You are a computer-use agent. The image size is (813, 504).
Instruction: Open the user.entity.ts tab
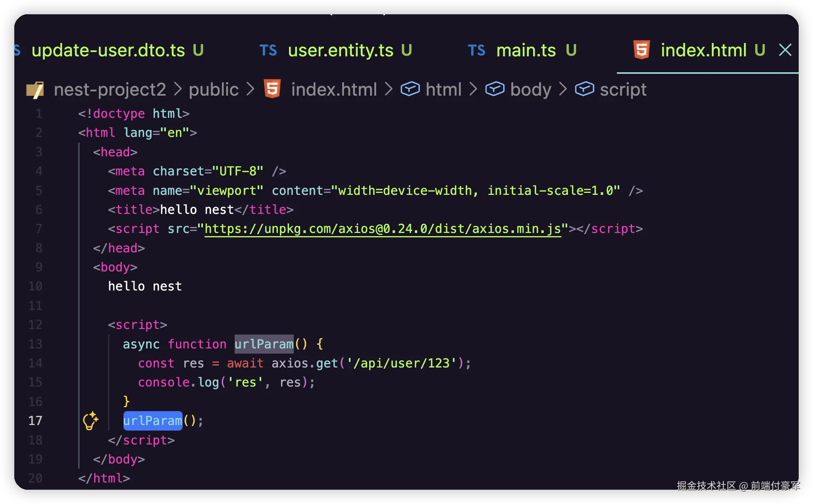tap(341, 50)
